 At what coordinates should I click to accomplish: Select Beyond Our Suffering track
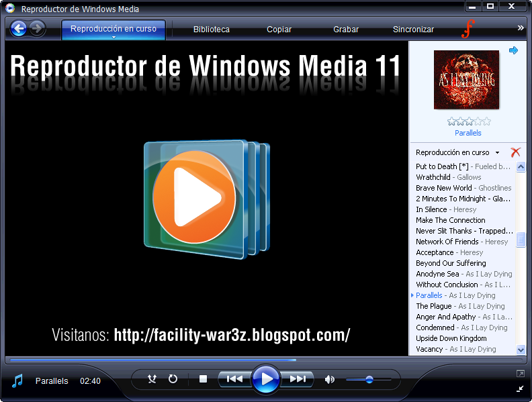[x=451, y=263]
